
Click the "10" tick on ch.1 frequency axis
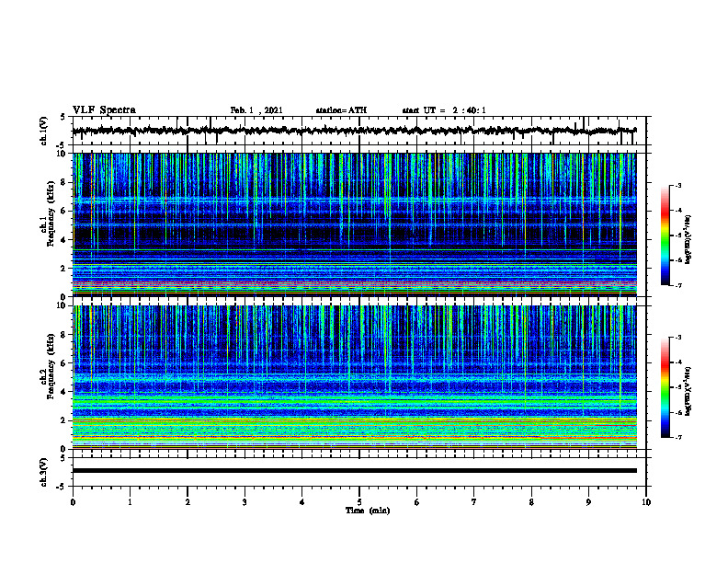click(x=63, y=155)
